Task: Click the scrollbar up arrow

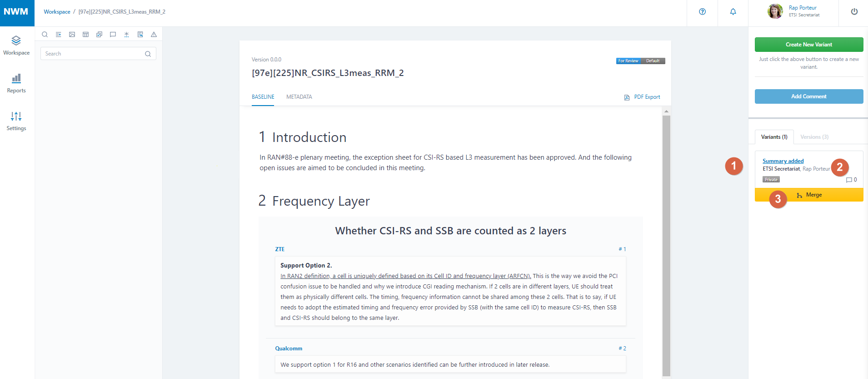Action: pos(666,111)
